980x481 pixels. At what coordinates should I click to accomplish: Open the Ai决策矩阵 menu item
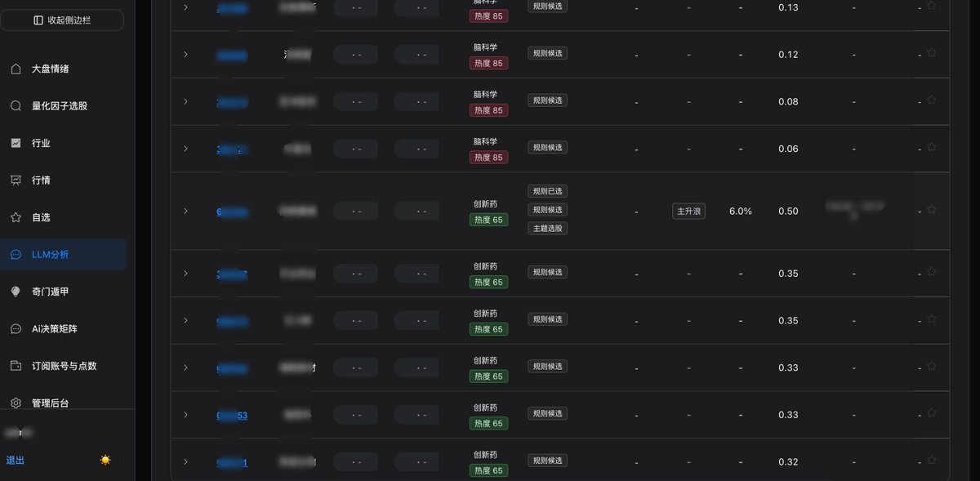tap(64, 328)
